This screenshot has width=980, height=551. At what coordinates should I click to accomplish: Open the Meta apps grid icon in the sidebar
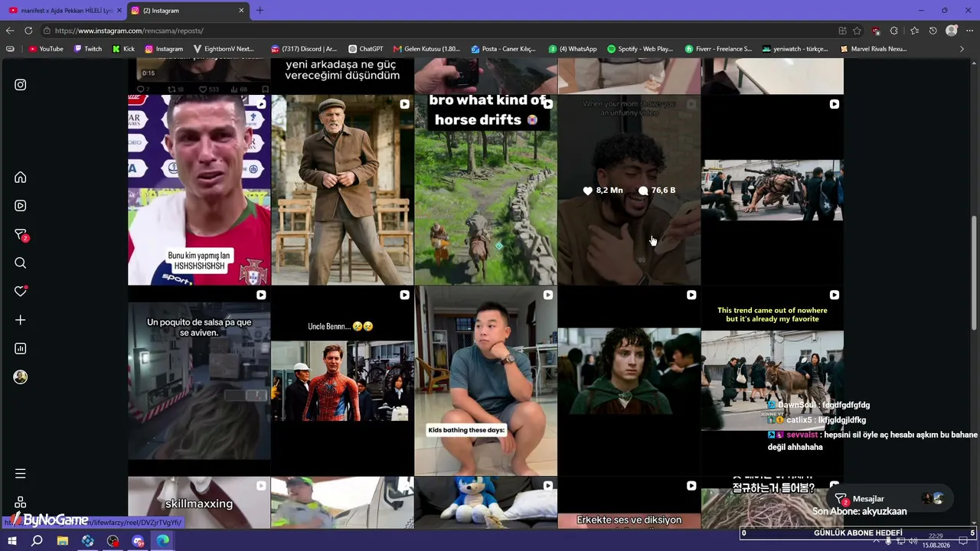[x=21, y=502]
